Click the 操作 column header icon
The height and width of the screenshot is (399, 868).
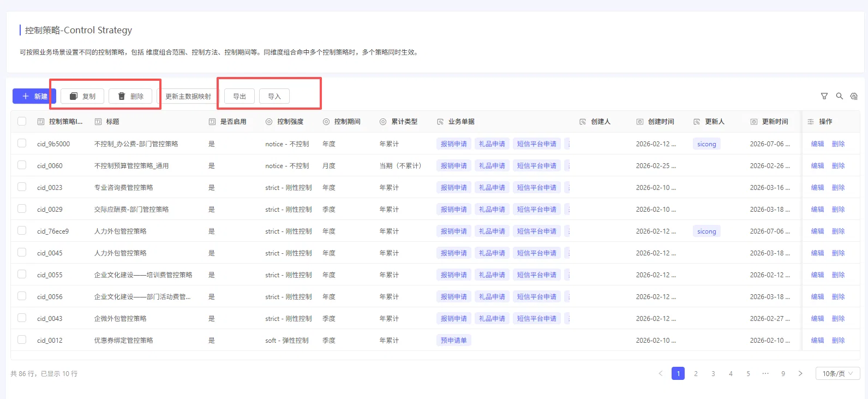pos(811,122)
